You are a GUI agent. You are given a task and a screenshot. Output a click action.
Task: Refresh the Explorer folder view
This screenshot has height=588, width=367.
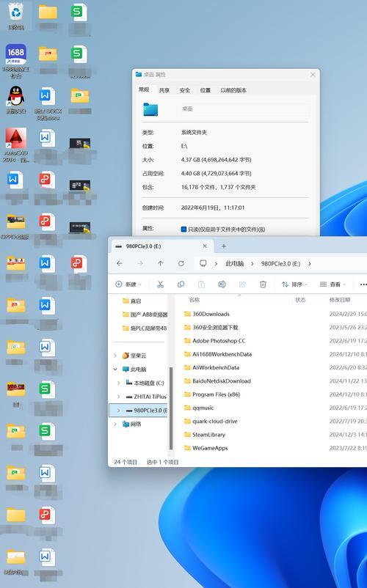[x=181, y=264]
